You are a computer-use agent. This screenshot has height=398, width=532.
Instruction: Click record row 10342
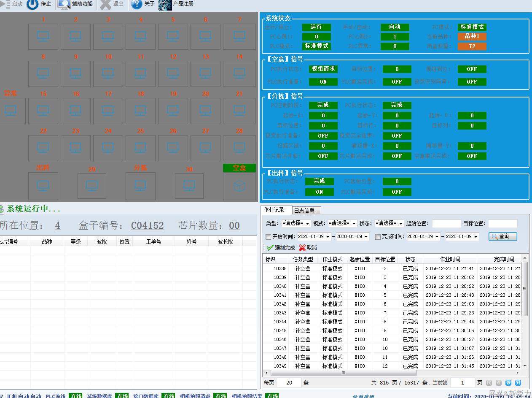[392, 304]
